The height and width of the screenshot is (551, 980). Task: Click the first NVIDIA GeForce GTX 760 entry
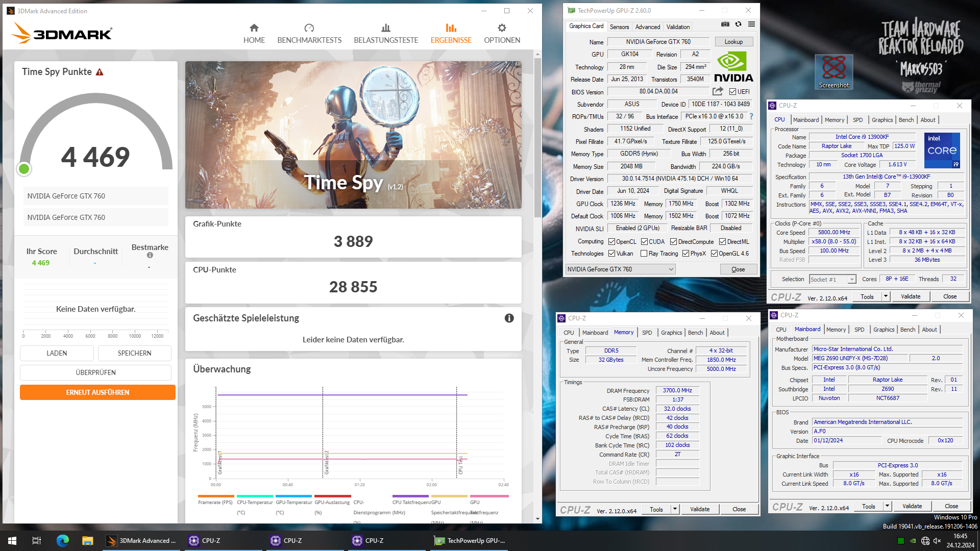coord(96,196)
